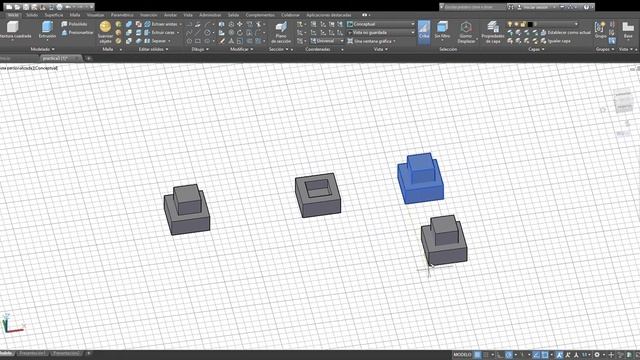This screenshot has height=360, width=640.
Task: Switch to the Anotar ribbon tab
Action: (x=170, y=15)
